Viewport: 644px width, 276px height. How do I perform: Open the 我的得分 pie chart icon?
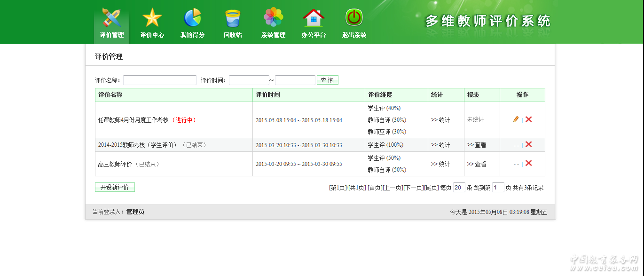click(x=192, y=18)
